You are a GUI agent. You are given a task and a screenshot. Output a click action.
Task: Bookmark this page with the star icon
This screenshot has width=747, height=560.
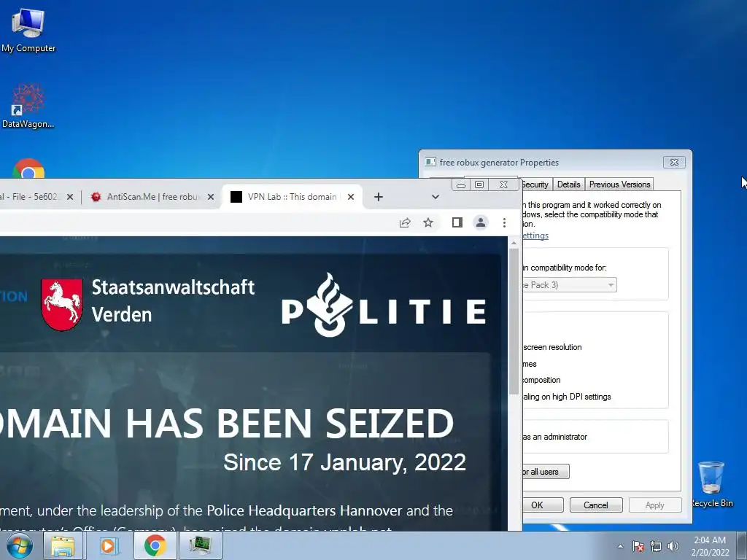pyautogui.click(x=428, y=222)
